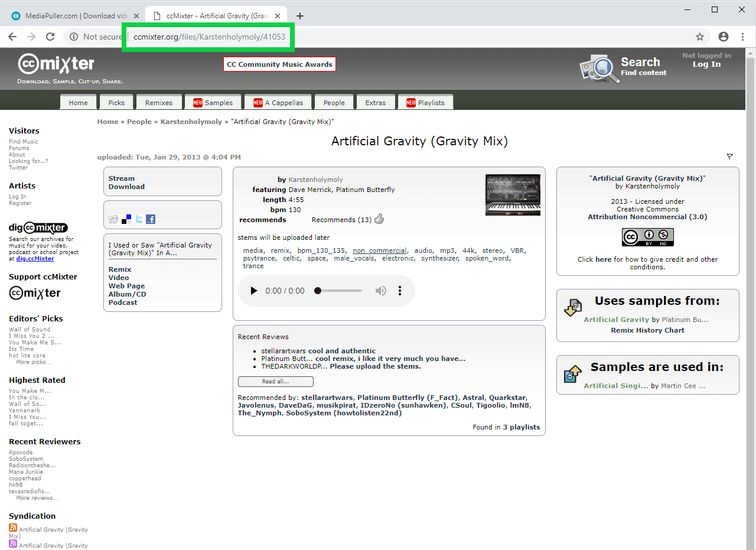Expand More picks under Editors' Picks
Image resolution: width=756 pixels, height=550 pixels.
pos(33,362)
